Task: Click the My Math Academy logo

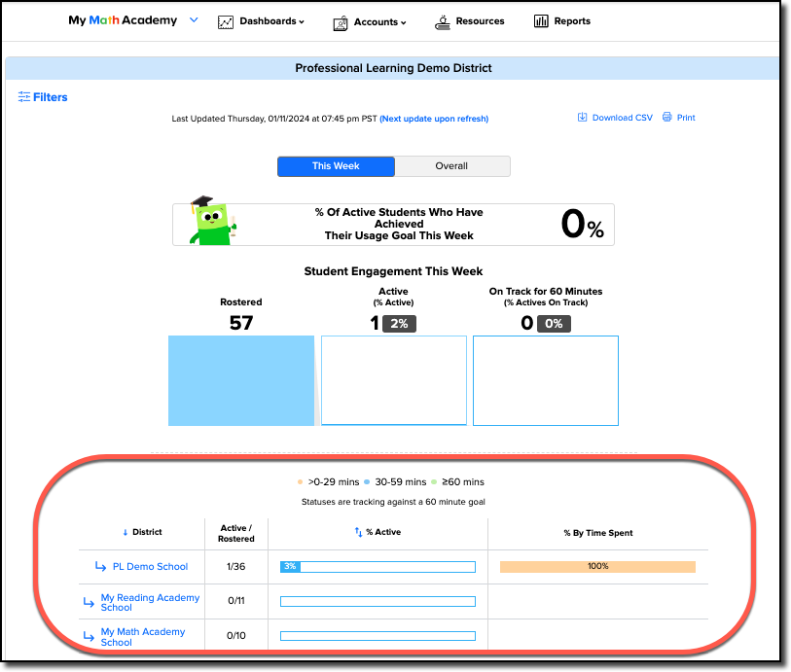Action: (124, 20)
